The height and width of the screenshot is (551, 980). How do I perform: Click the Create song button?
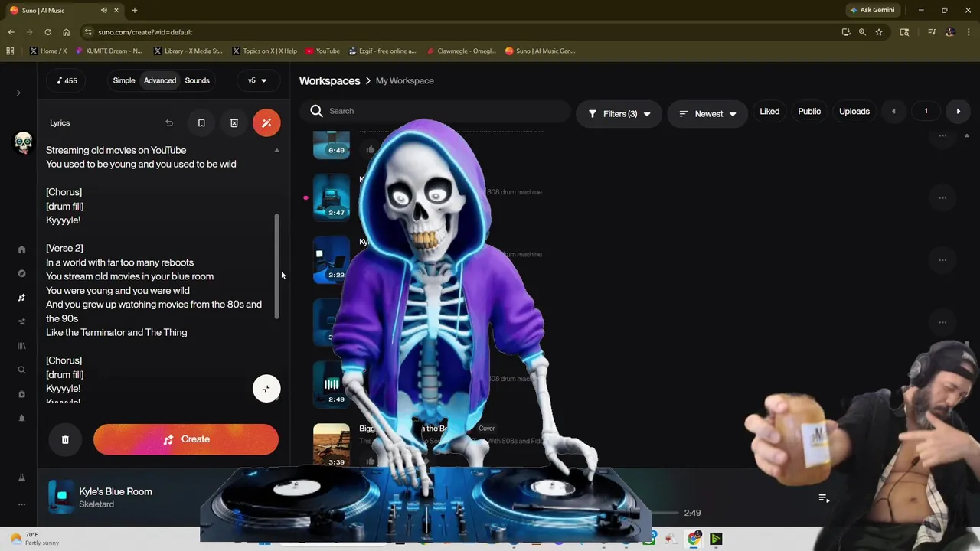coord(186,439)
